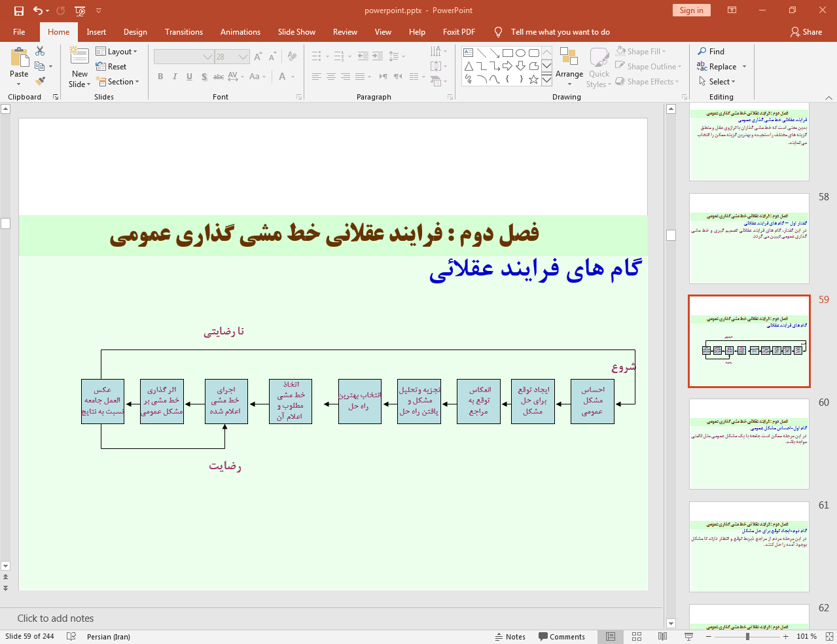The height and width of the screenshot is (644, 837).
Task: Toggle Underline formatting
Action: point(189,77)
